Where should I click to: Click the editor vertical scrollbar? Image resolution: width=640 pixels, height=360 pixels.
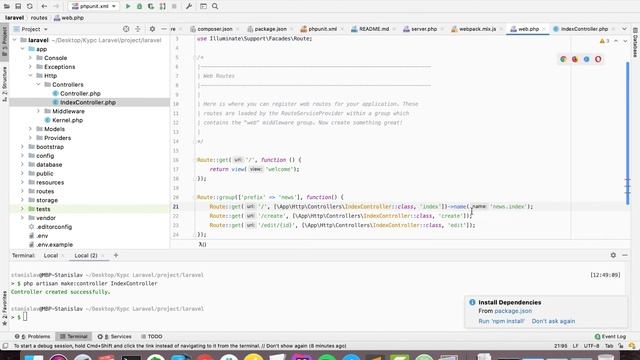tap(627, 133)
